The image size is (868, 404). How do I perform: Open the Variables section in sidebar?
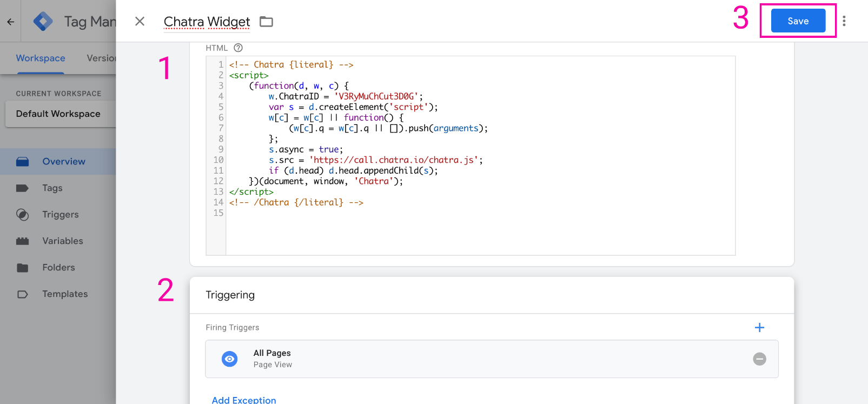point(63,241)
